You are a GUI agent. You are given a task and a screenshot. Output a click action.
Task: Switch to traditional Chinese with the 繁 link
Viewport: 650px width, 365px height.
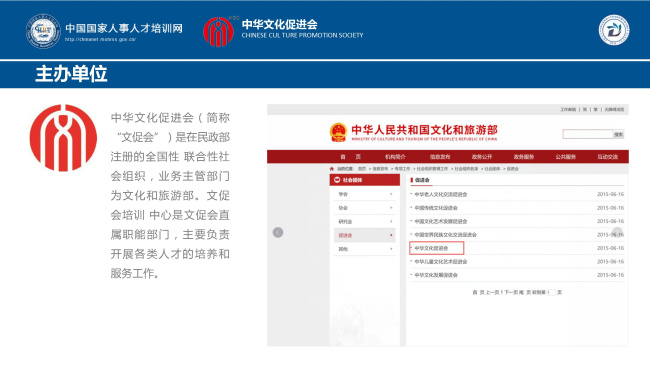595,110
